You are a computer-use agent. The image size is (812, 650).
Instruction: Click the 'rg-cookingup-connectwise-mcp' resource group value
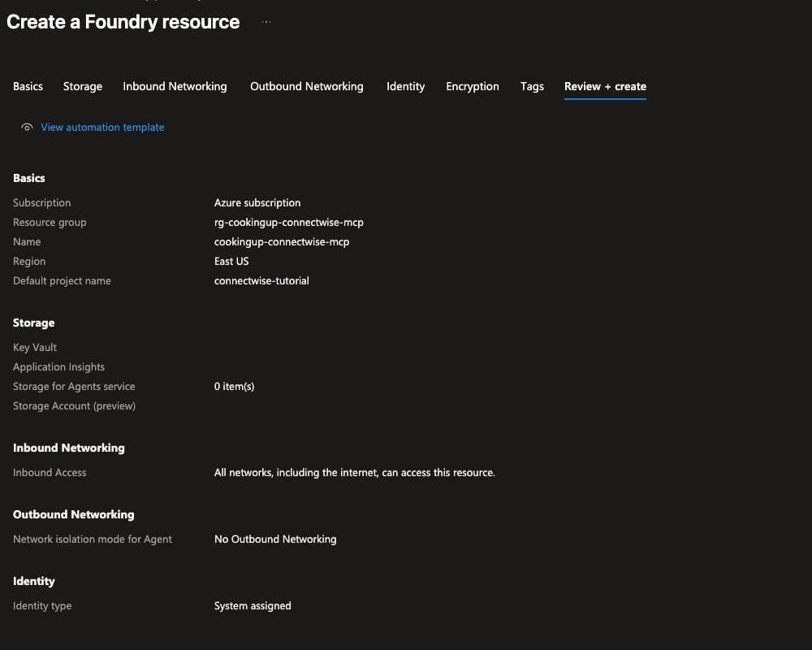(x=289, y=223)
